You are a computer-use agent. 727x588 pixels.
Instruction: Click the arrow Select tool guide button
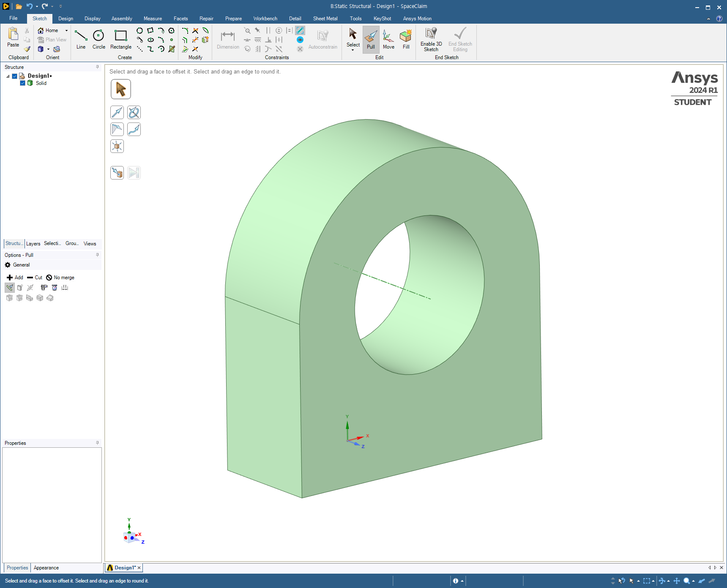click(121, 89)
